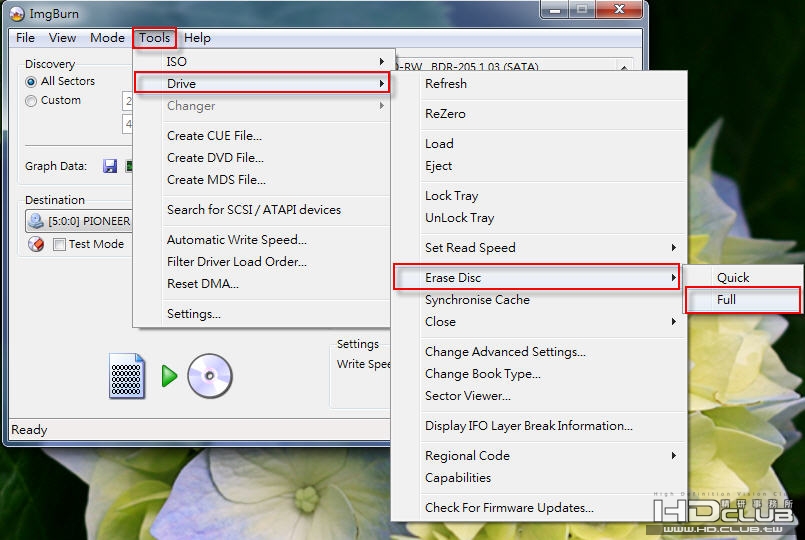Click the Ready status bar text
805x540 pixels.
click(x=29, y=430)
